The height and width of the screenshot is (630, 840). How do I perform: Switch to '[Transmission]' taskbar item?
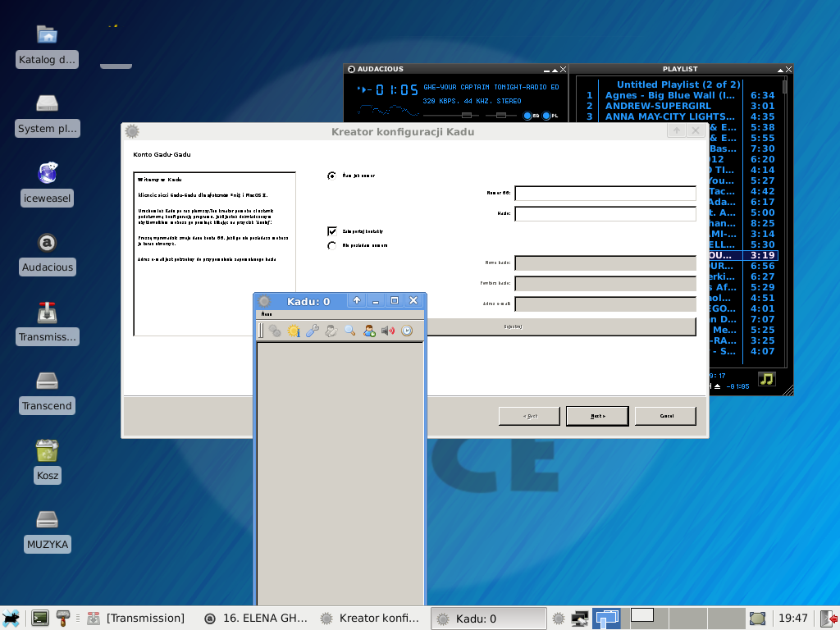pyautogui.click(x=135, y=619)
